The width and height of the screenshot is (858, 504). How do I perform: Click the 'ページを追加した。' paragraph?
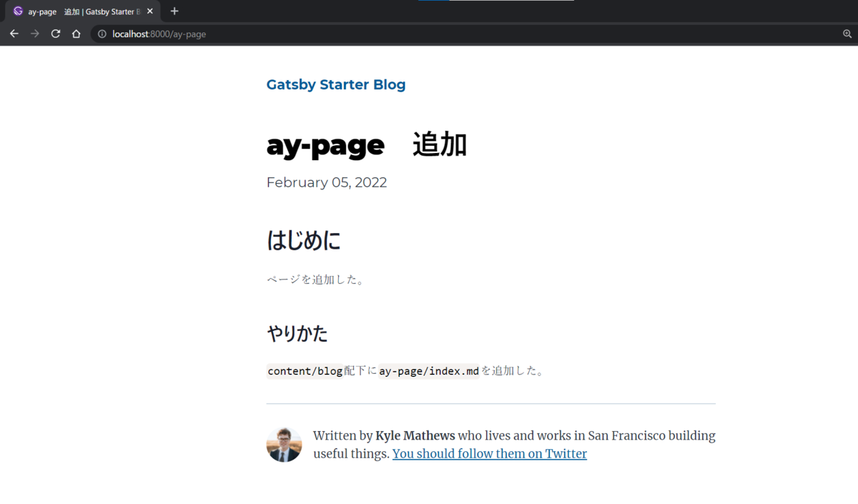316,280
